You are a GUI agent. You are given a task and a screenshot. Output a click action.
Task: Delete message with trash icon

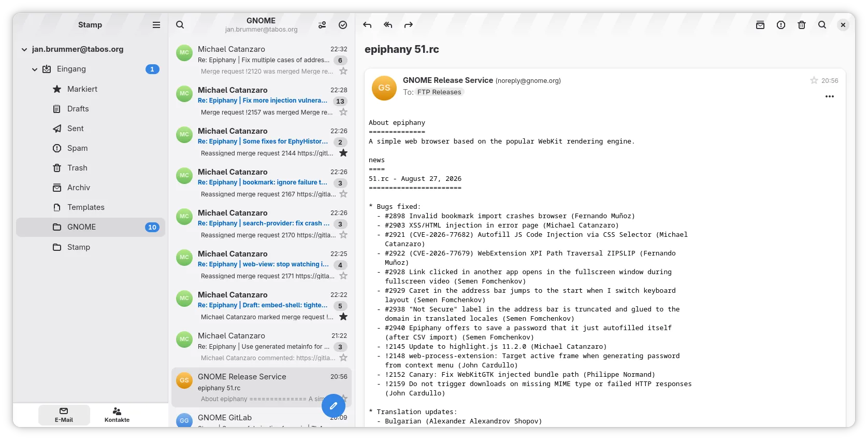[x=802, y=25]
